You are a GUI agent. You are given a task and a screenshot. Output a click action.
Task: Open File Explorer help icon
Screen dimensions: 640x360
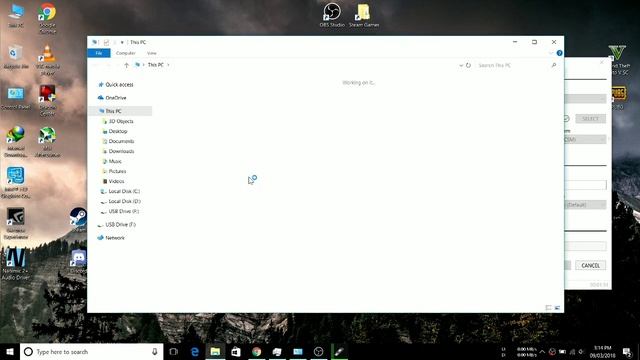click(559, 53)
